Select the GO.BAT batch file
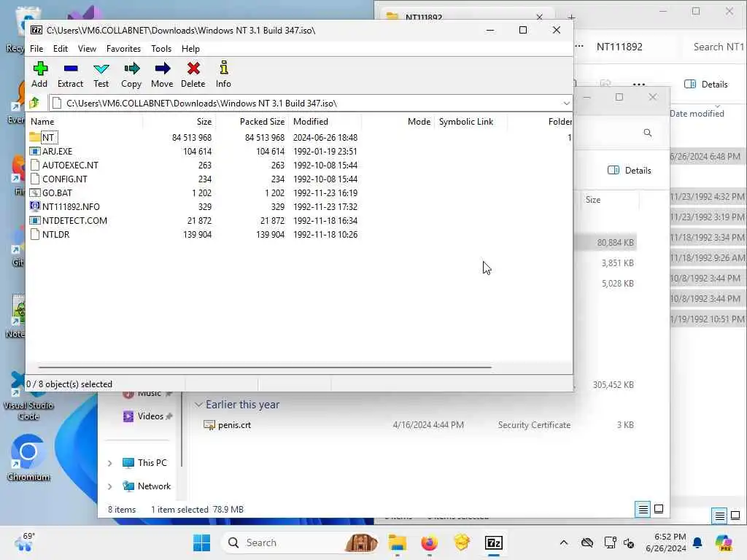Image resolution: width=747 pixels, height=560 pixels. coord(57,192)
